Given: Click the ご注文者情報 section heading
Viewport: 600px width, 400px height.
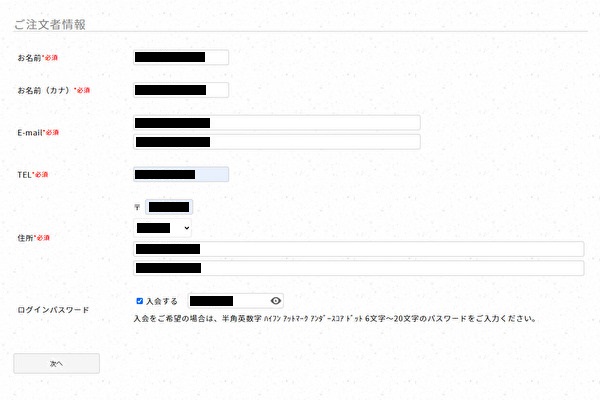Looking at the screenshot, I should click(50, 24).
